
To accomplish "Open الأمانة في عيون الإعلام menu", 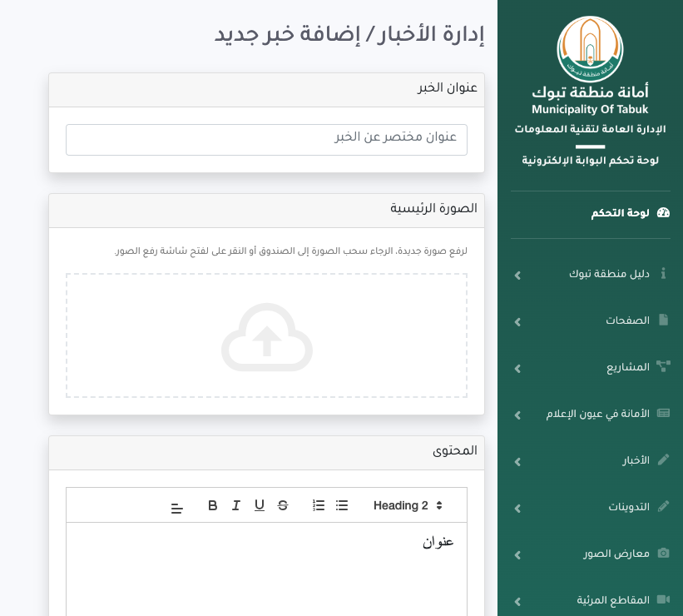I will (x=597, y=414).
